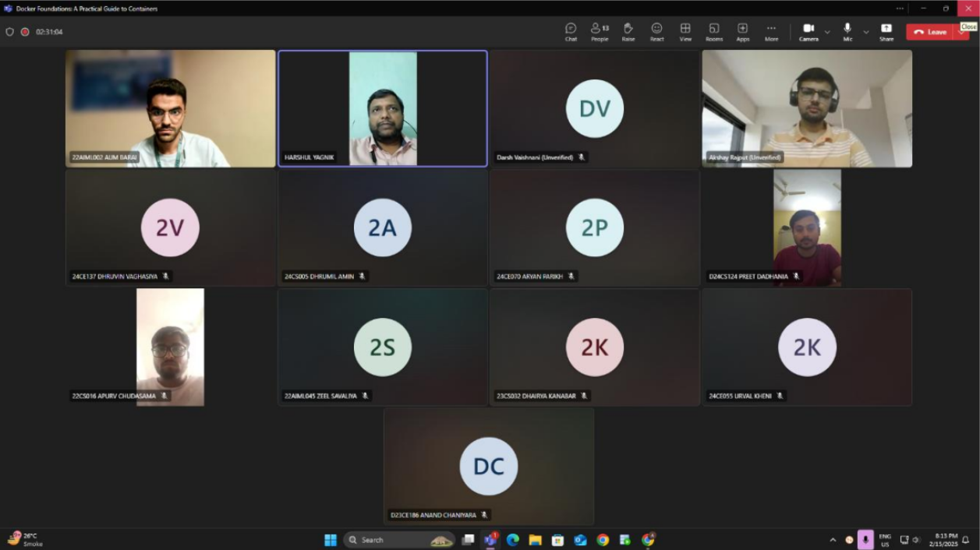Click the purple microphone tray indicator
The image size is (980, 550).
click(865, 540)
